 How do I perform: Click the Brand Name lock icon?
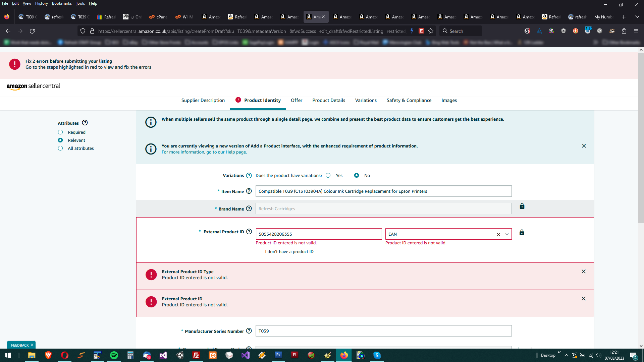(x=522, y=206)
